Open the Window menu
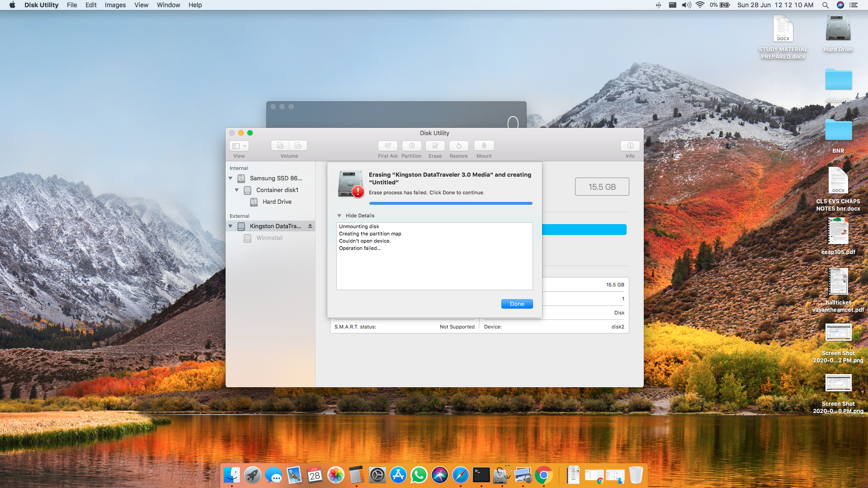Viewport: 868px width, 488px height. (x=168, y=5)
